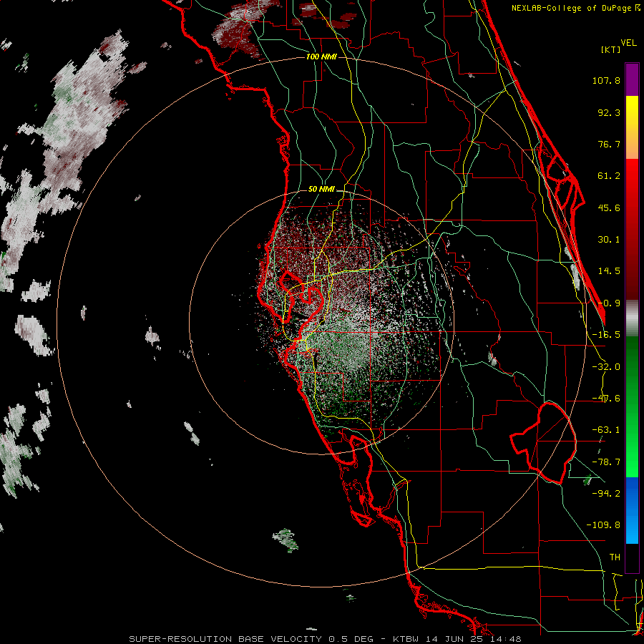Select the -63.1 velocity scale value
This screenshot has height=644, width=644.
tap(606, 430)
